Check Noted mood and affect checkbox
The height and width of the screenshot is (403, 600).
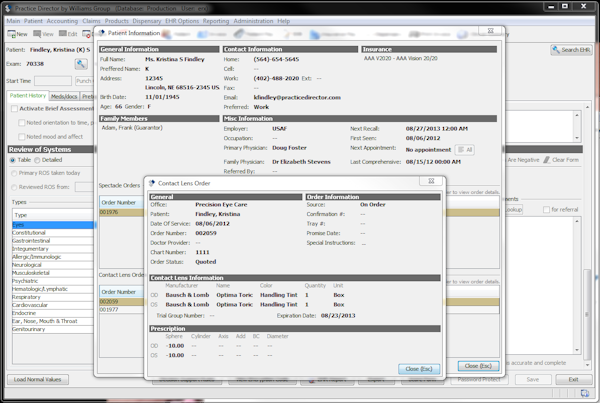22,137
